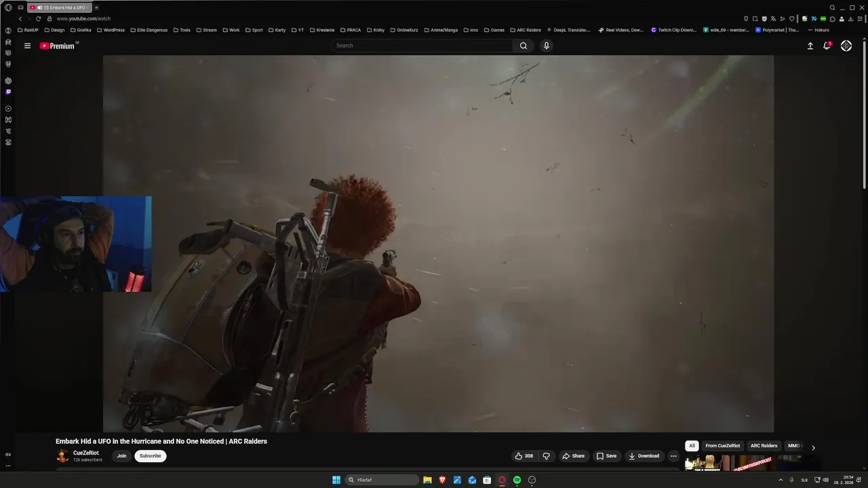The image size is (868, 488).
Task: Click the YouTube search magnifier button
Action: click(523, 45)
